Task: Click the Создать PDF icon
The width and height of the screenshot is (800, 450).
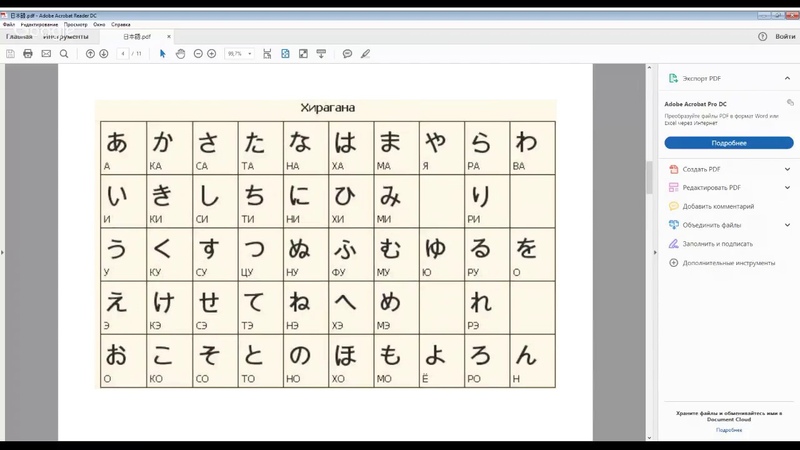Action: tap(673, 169)
